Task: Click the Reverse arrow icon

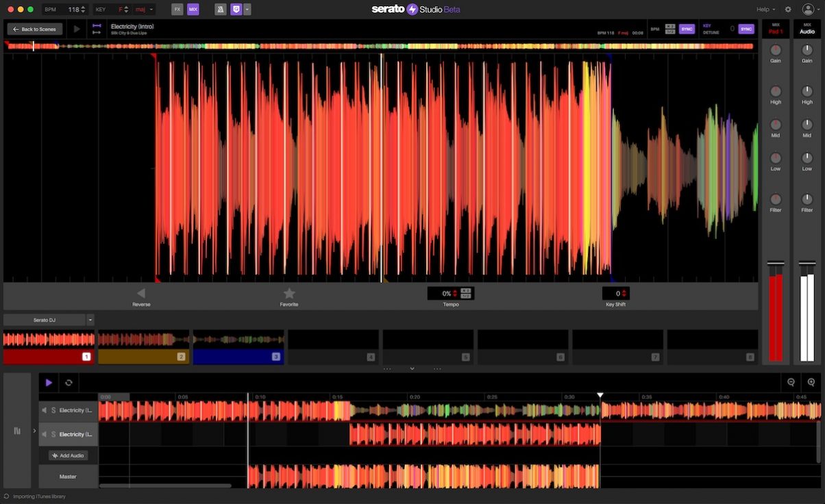Action: pos(141,293)
